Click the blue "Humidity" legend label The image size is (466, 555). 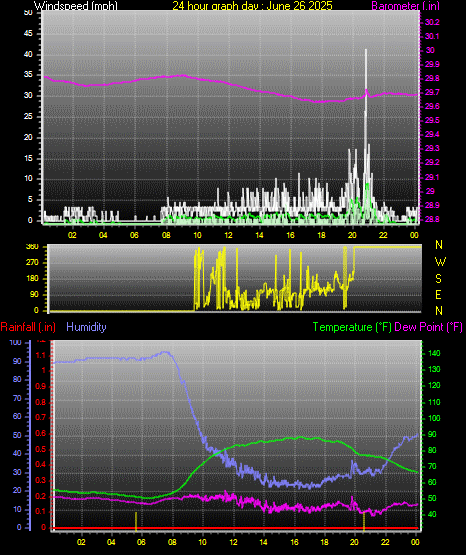click(86, 327)
